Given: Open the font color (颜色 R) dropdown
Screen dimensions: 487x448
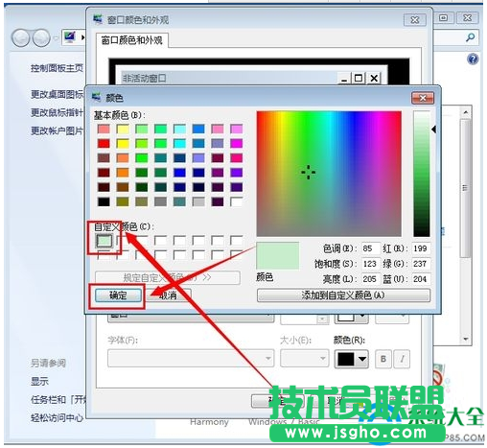Looking at the screenshot, I should click(352, 359).
